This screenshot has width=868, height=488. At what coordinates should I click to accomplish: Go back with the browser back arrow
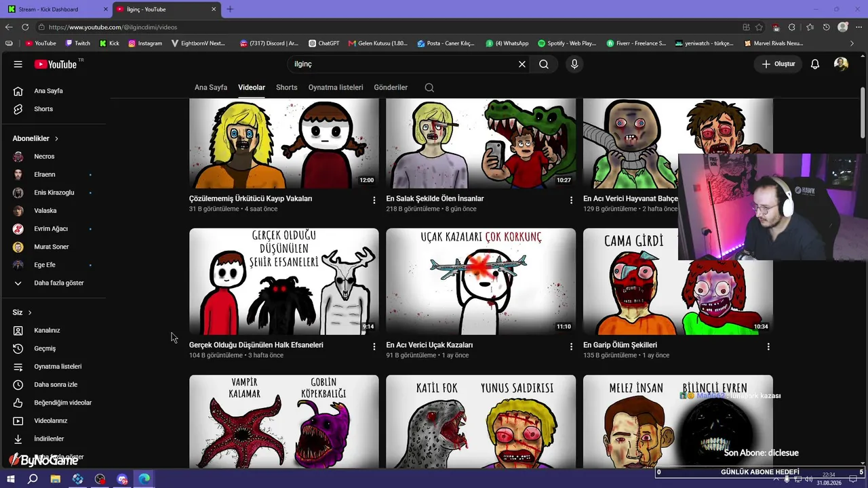point(9,27)
